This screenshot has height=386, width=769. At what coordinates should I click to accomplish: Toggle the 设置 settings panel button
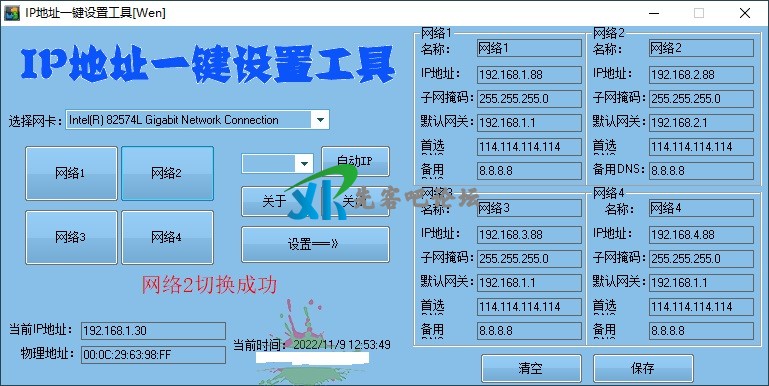(315, 244)
